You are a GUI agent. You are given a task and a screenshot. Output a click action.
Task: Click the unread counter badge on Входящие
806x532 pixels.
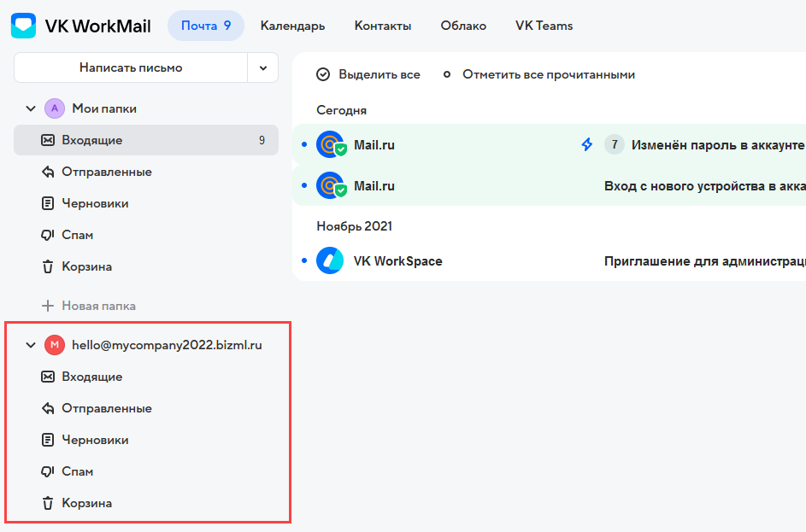point(262,139)
